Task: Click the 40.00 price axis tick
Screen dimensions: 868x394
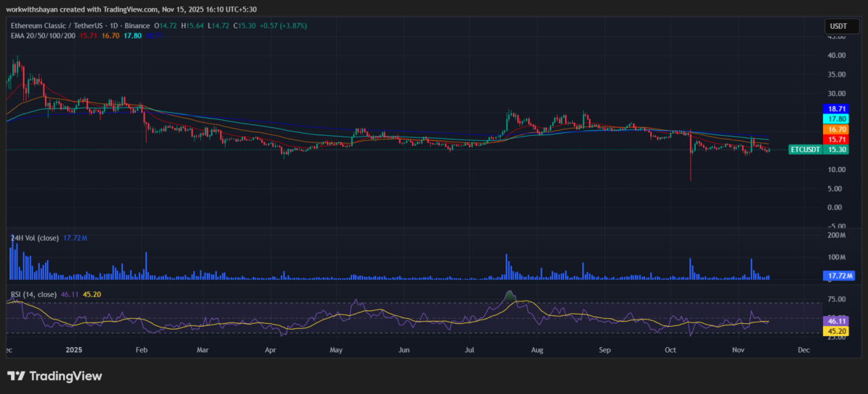Action: (836, 55)
